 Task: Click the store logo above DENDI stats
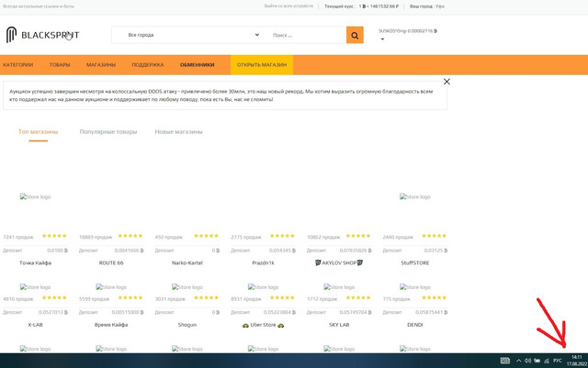414,287
